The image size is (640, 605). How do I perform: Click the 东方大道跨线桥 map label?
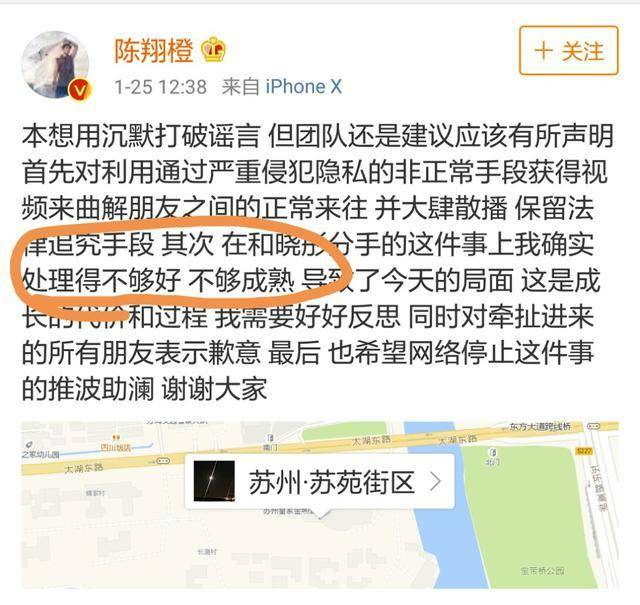pos(540,427)
